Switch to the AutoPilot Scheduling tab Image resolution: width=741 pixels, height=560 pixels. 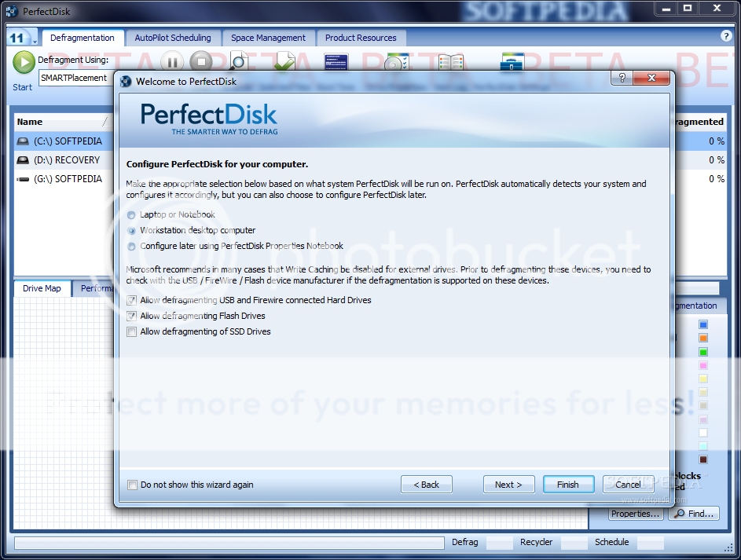pyautogui.click(x=173, y=37)
